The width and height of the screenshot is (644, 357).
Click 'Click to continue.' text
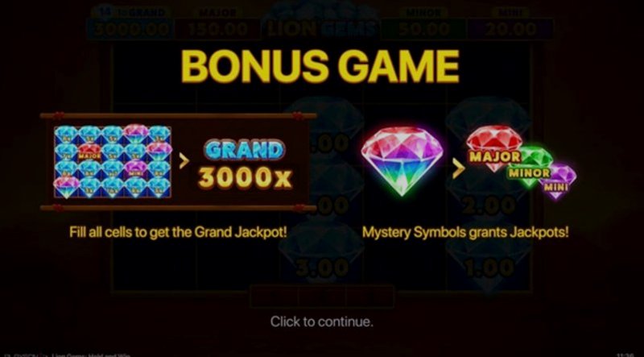coord(321,322)
